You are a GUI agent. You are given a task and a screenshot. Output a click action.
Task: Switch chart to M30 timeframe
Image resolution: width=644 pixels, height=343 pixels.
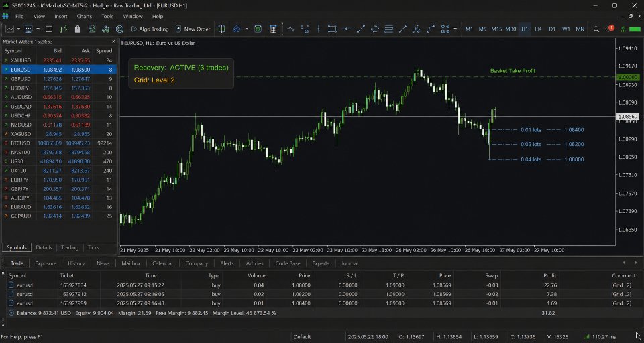511,29
